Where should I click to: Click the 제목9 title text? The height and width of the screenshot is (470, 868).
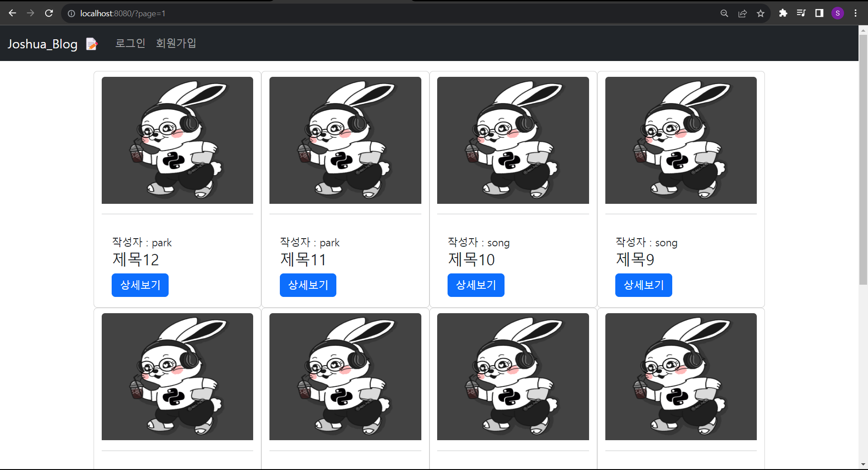[635, 259]
